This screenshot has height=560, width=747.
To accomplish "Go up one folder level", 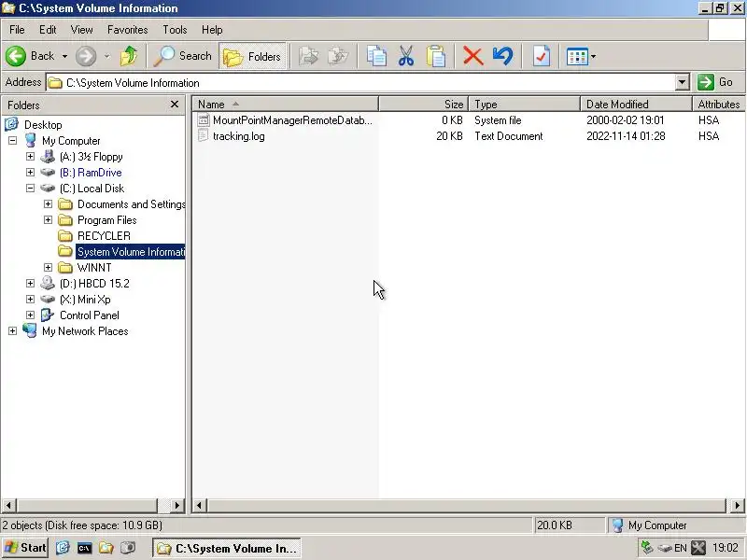I will pos(129,56).
